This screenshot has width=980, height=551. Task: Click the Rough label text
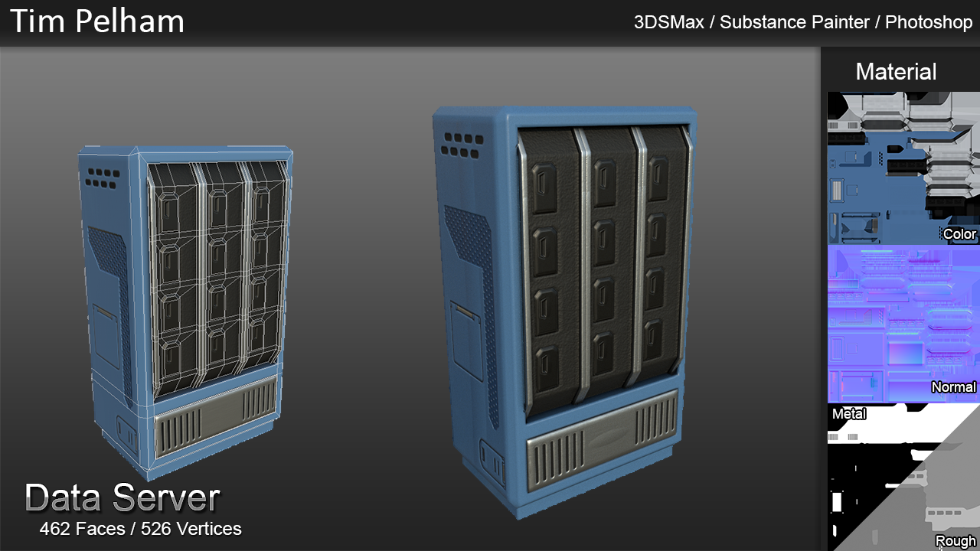955,541
